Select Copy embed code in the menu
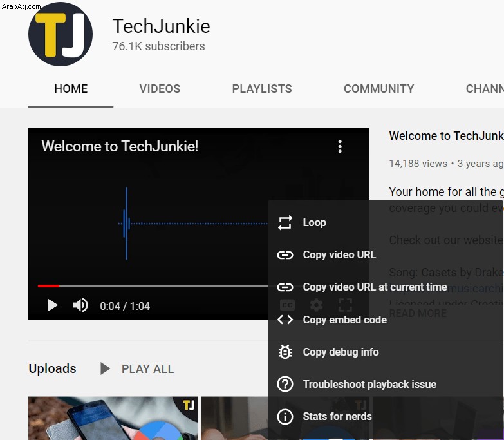 tap(385, 320)
